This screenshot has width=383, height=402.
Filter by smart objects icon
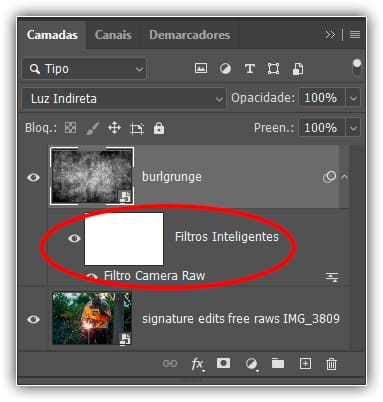298,69
